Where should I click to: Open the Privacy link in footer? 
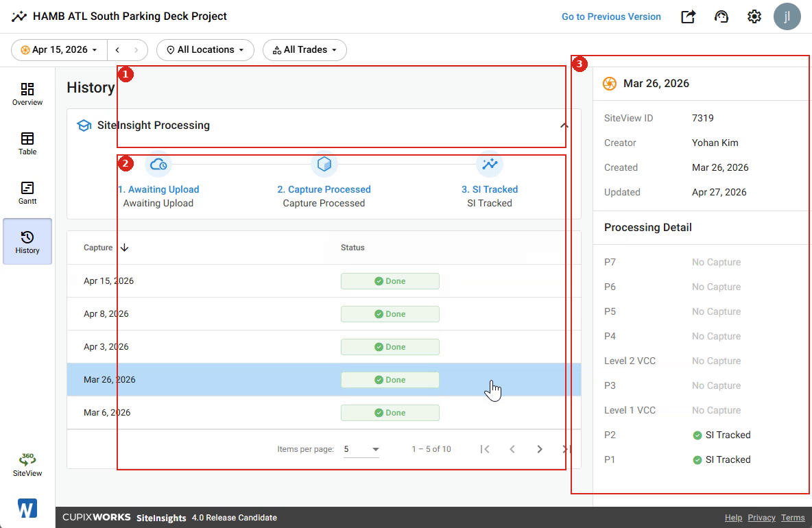pos(761,518)
